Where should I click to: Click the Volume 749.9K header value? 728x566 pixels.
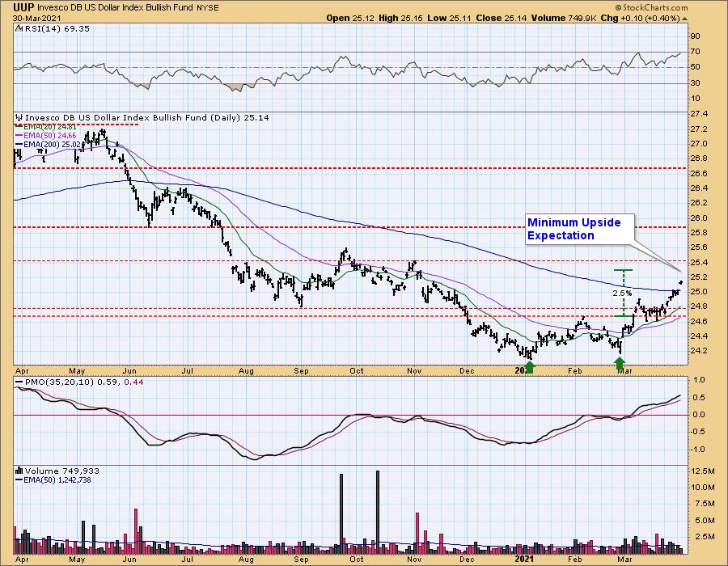(x=564, y=18)
